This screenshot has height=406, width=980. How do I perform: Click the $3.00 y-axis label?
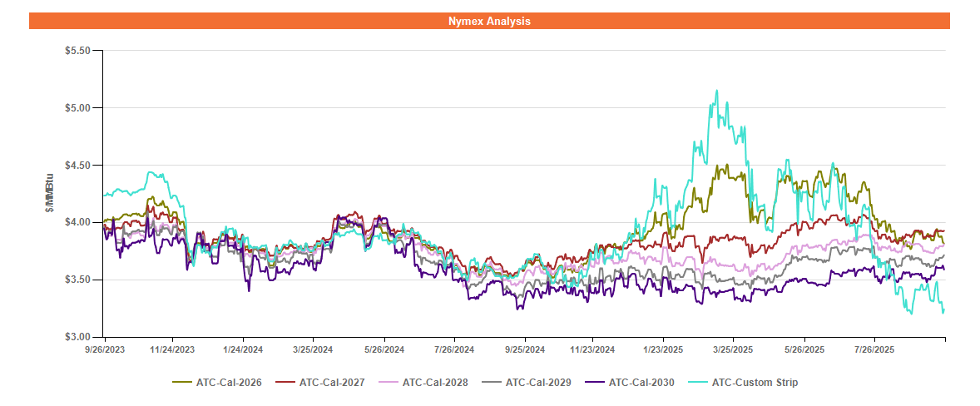[x=77, y=337]
